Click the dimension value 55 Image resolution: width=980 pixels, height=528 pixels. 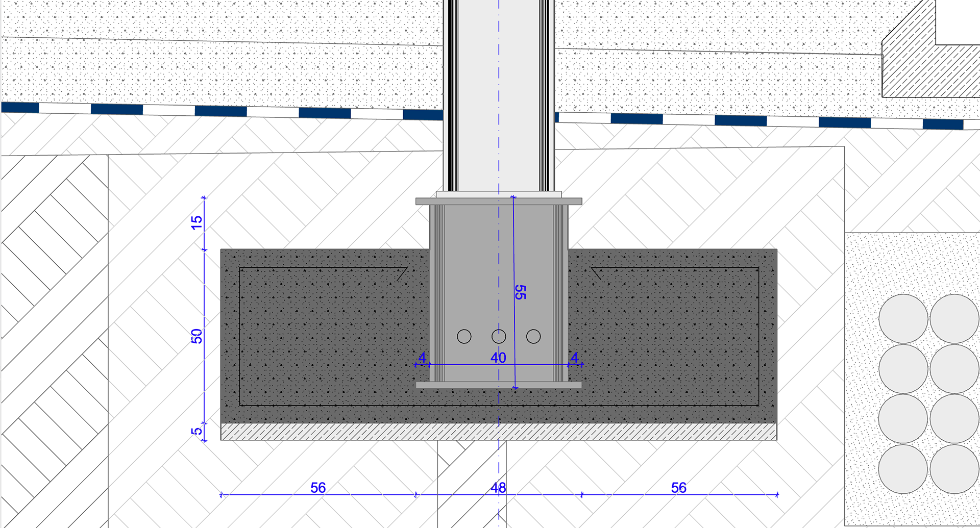(520, 292)
